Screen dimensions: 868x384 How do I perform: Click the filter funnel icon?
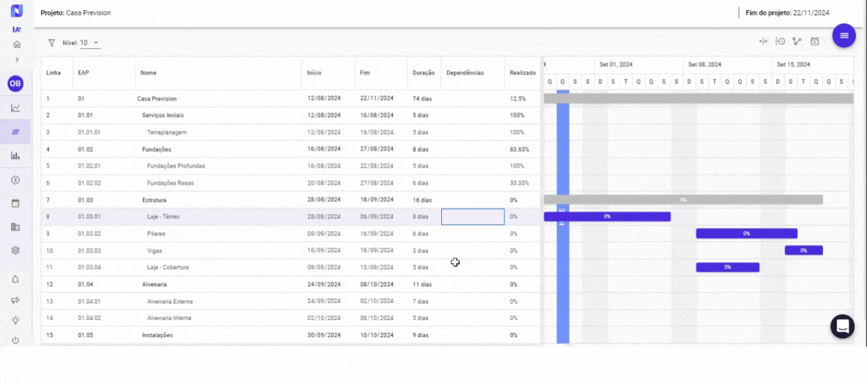tap(51, 43)
